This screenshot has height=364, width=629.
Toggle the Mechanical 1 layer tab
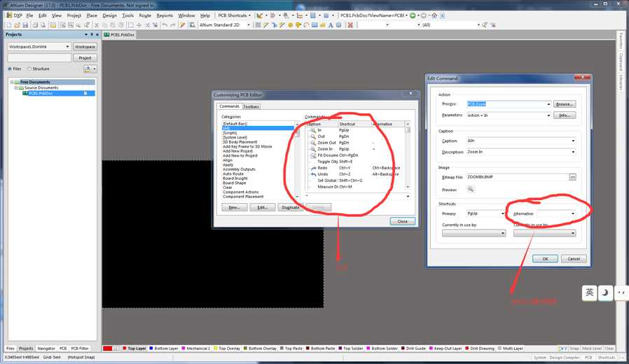coord(195,349)
